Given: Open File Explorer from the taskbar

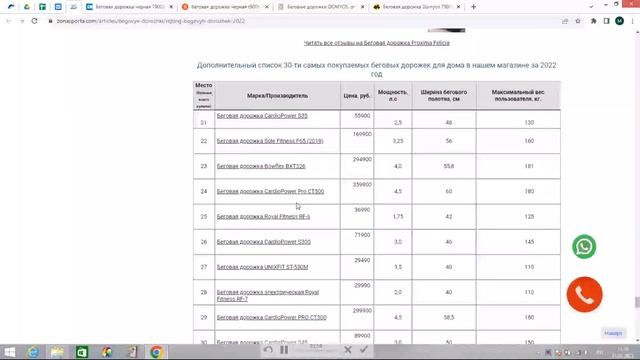Looking at the screenshot, I should click(58, 352).
